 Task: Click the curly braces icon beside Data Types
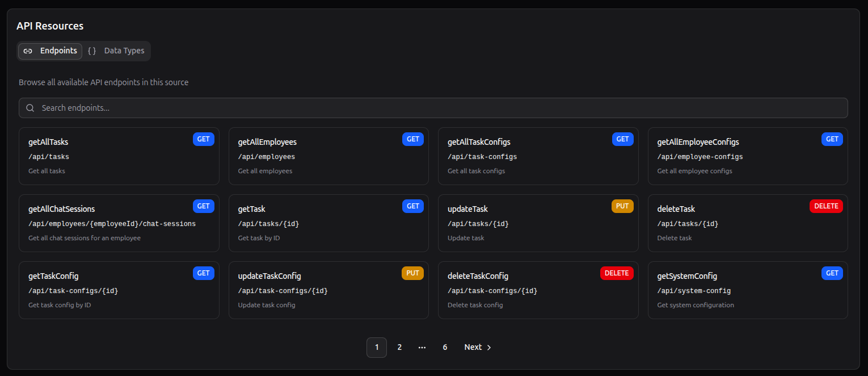(92, 51)
